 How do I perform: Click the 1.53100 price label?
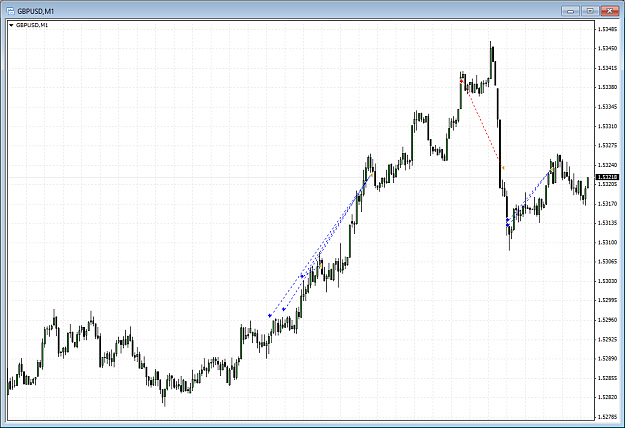pos(607,242)
